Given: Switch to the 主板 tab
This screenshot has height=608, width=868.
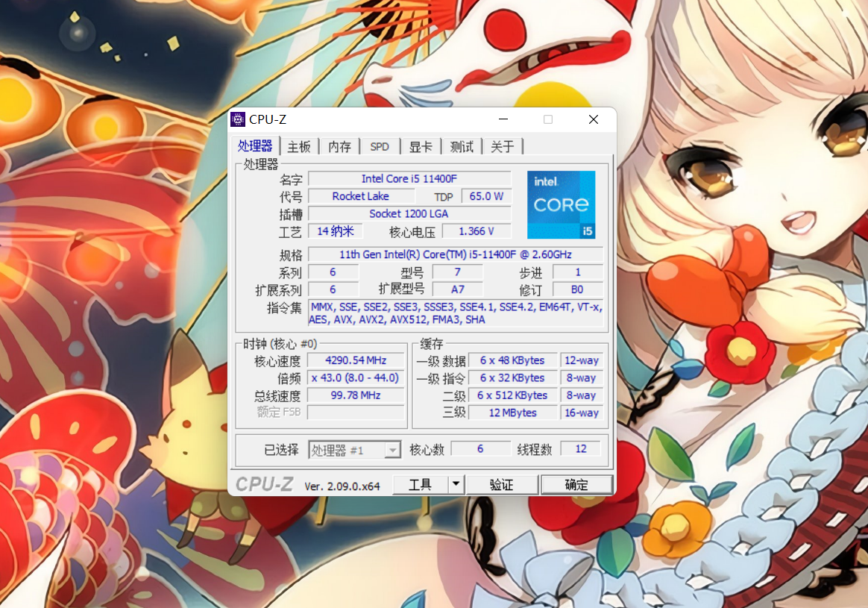Looking at the screenshot, I should click(x=300, y=147).
